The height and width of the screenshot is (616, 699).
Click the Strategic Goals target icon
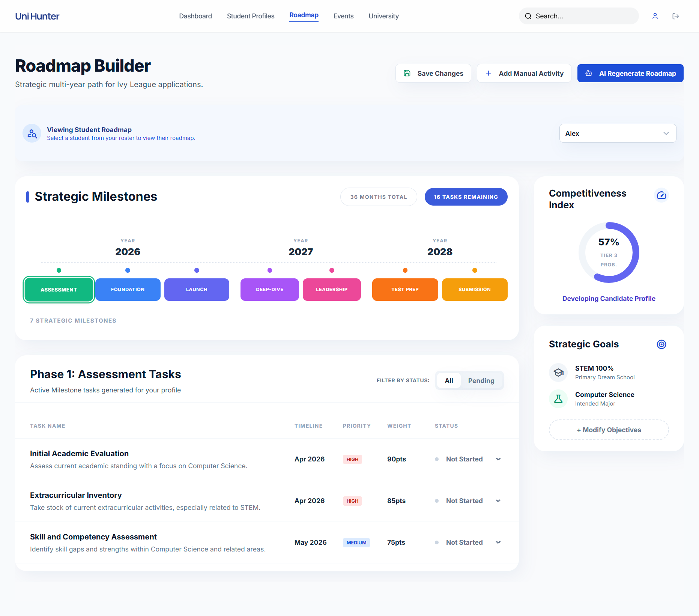point(661,344)
